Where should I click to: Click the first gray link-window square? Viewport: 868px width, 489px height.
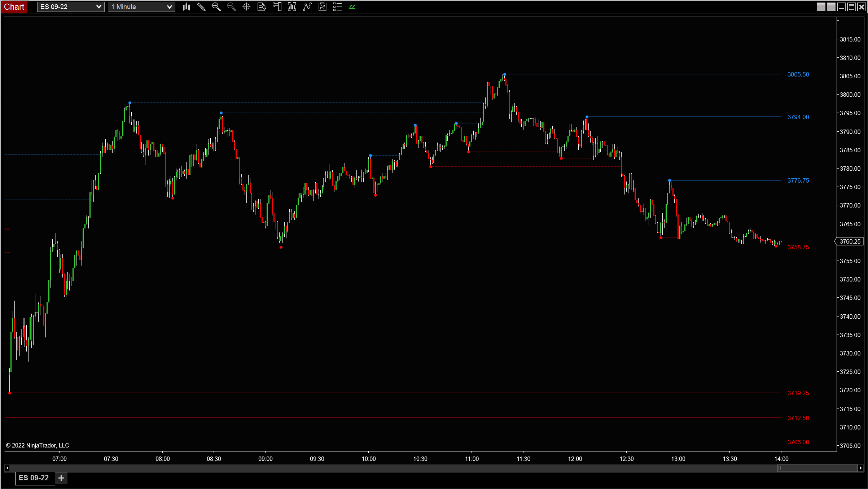pyautogui.click(x=821, y=7)
